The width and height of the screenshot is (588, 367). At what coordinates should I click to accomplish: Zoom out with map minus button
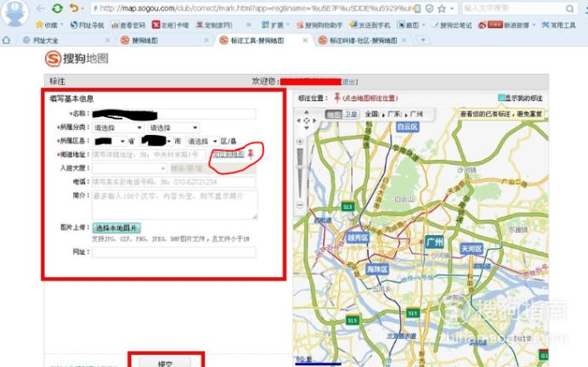pos(300,205)
